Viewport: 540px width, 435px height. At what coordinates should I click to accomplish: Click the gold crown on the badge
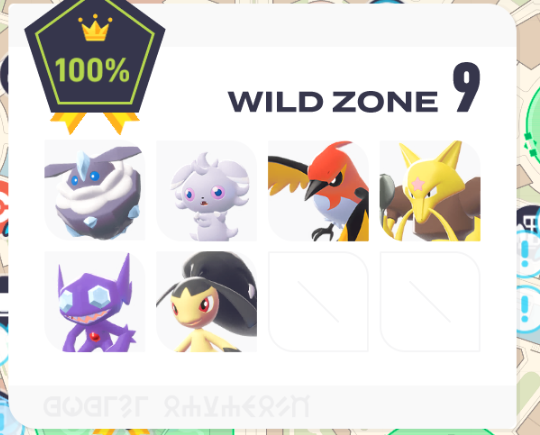[95, 28]
